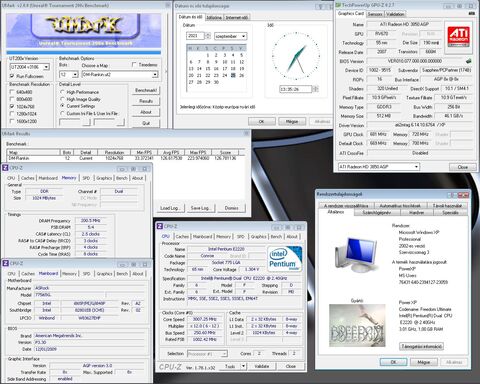Screen dimensions: 480x384
Task: Open the month dropdown showing szeptember
Action: click(230, 36)
